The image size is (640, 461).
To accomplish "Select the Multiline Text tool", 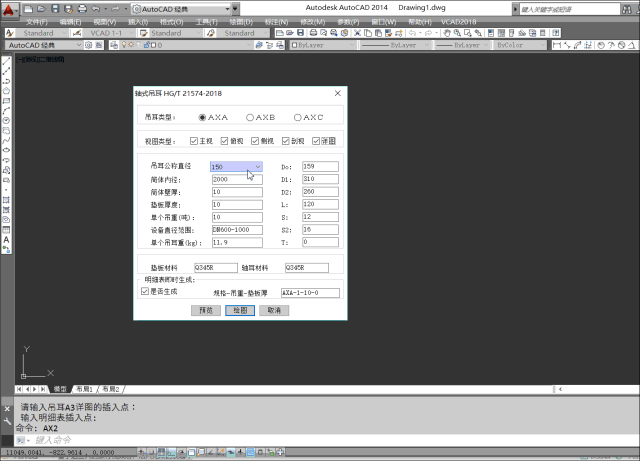I will click(x=6, y=240).
